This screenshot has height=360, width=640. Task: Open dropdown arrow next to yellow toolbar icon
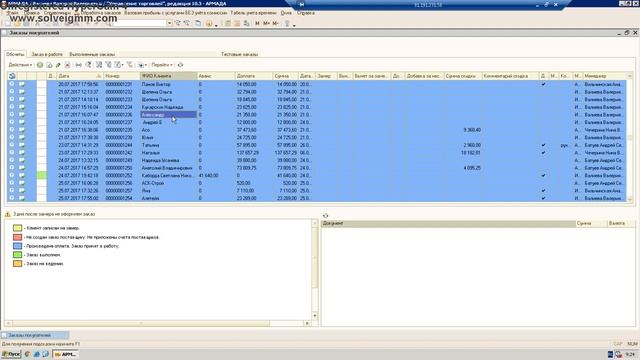tap(216, 25)
